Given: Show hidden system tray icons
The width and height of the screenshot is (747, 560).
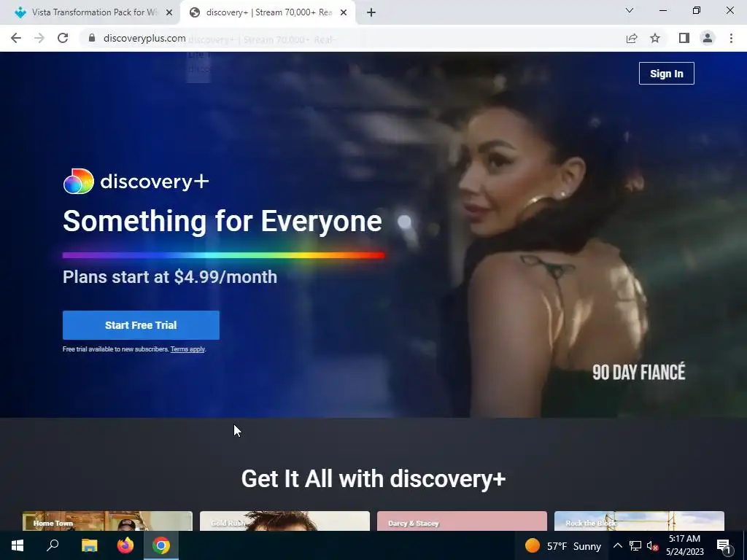Looking at the screenshot, I should [x=617, y=545].
